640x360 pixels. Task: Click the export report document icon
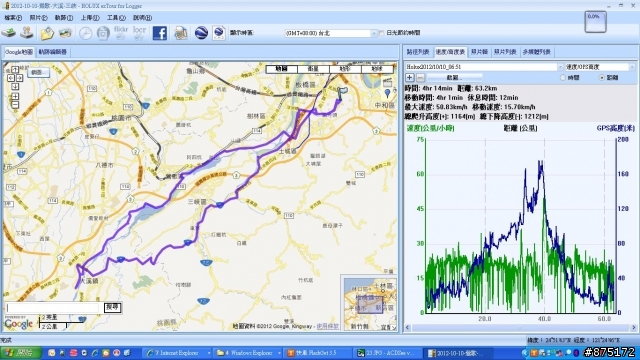(x=181, y=33)
